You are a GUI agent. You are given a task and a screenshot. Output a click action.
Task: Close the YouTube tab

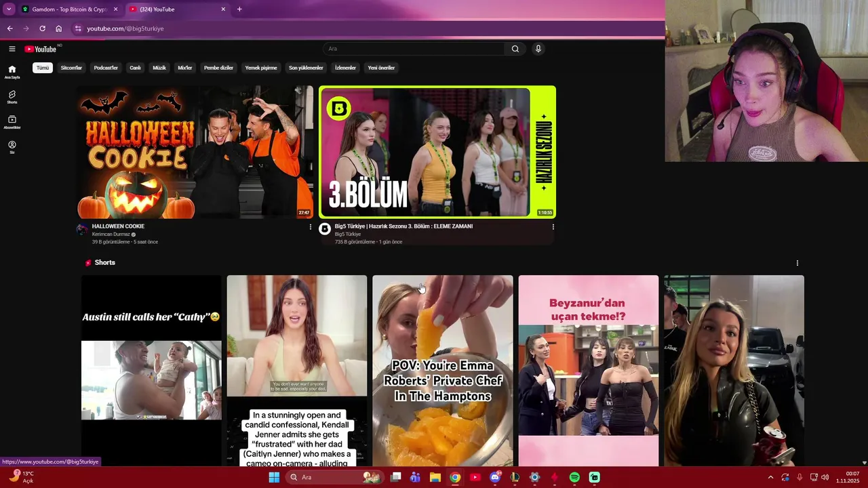click(x=223, y=9)
